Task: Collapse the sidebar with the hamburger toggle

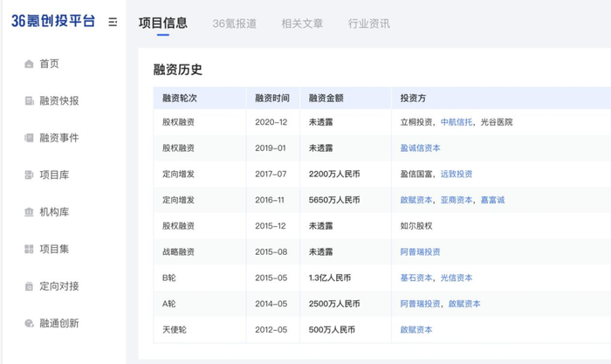Action: 113,22
